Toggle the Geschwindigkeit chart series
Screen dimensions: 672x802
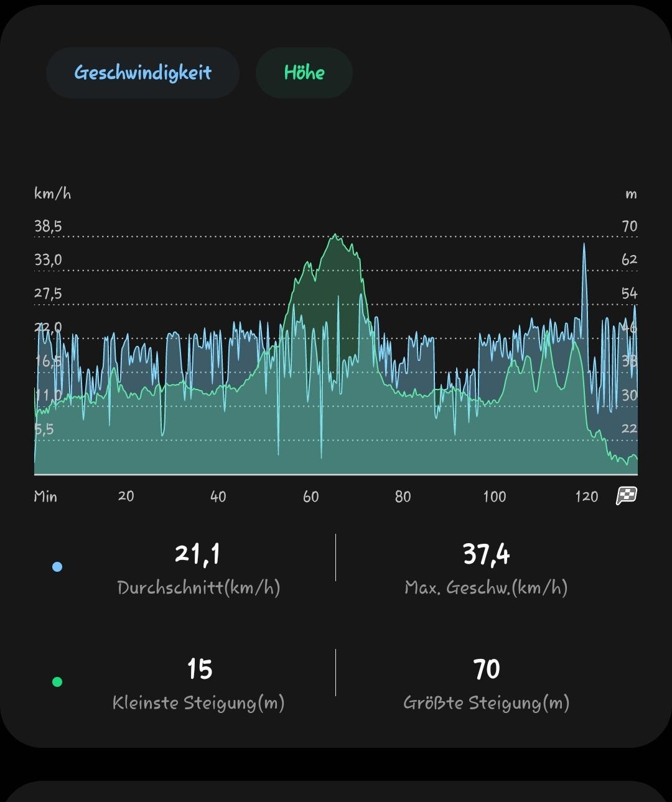(142, 73)
